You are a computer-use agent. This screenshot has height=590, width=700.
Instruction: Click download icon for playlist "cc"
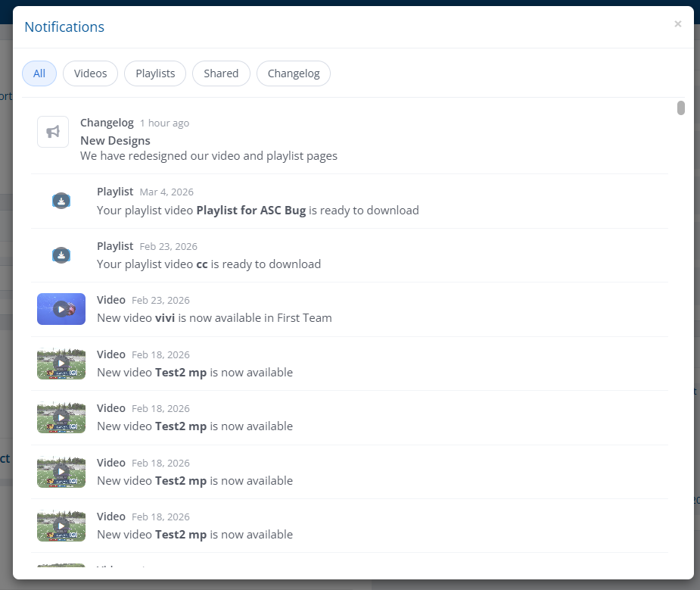(x=61, y=254)
